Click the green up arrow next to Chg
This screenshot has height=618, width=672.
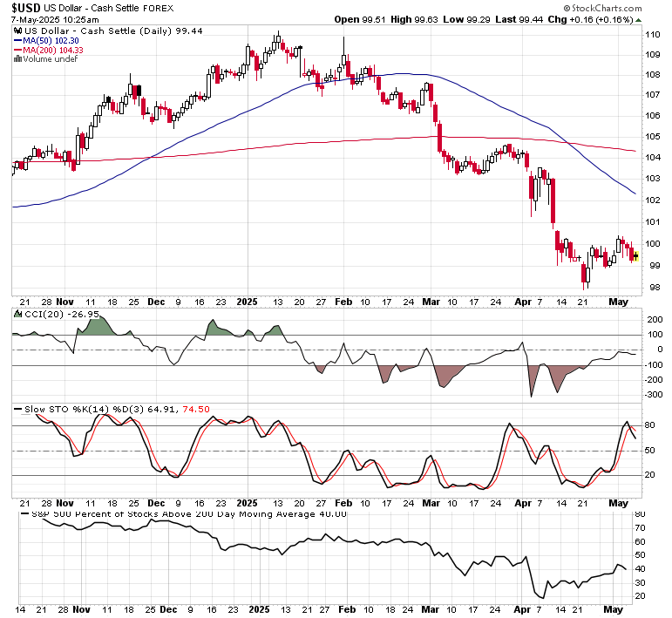[x=639, y=20]
